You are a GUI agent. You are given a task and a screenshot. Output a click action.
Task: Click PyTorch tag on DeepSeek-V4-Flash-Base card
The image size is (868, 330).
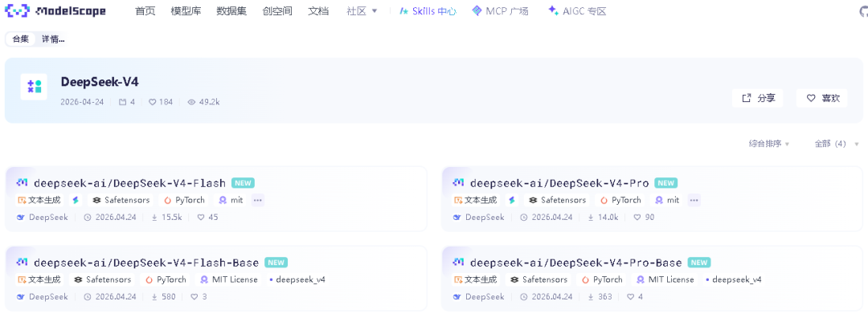(166, 279)
